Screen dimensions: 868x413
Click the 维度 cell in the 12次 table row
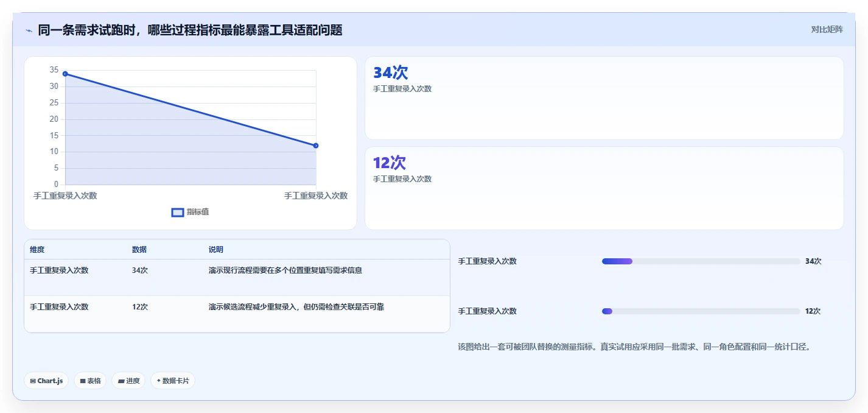[x=59, y=307]
